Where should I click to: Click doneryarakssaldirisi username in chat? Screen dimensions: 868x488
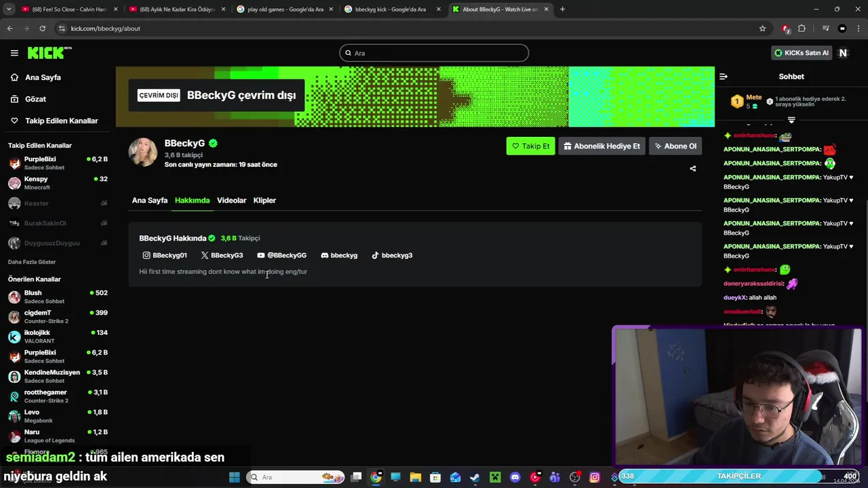coord(753,284)
